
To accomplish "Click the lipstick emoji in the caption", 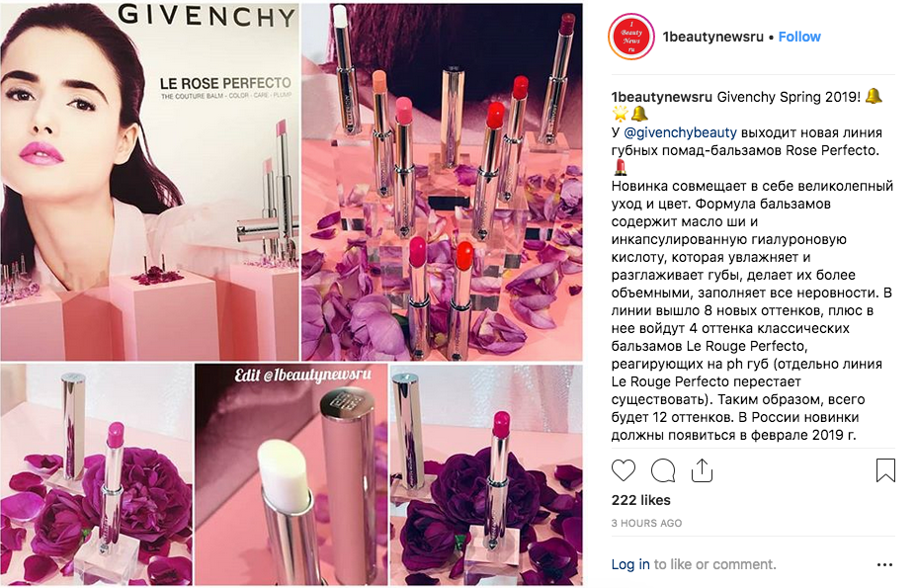I will click(621, 168).
